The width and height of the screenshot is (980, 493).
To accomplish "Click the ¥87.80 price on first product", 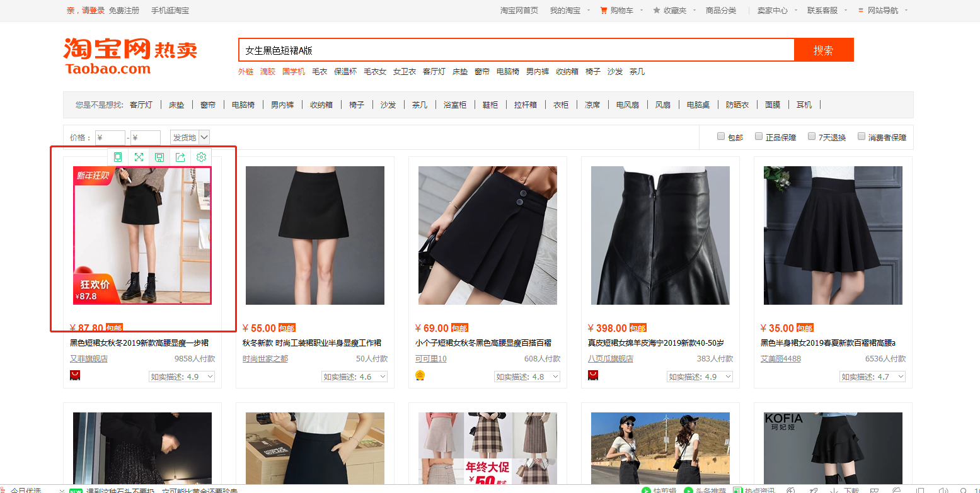I will click(x=87, y=328).
